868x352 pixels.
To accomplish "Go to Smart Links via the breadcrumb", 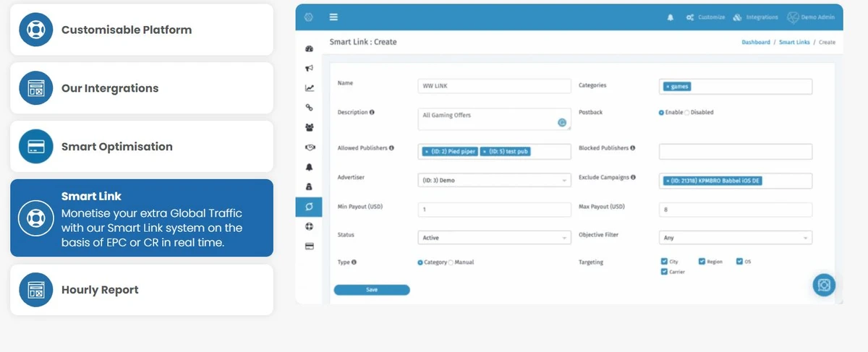I will click(x=794, y=43).
